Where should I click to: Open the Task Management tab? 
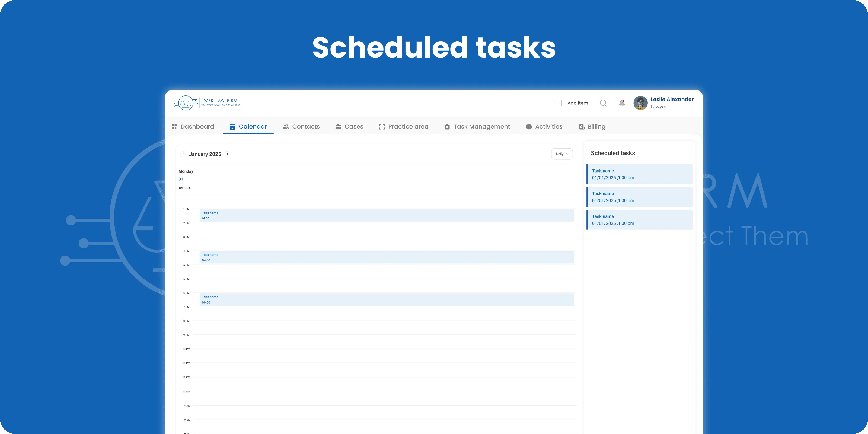coord(477,127)
